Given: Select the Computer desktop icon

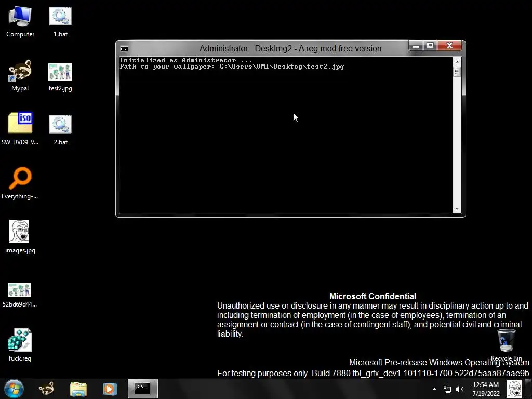Looking at the screenshot, I should (x=20, y=21).
